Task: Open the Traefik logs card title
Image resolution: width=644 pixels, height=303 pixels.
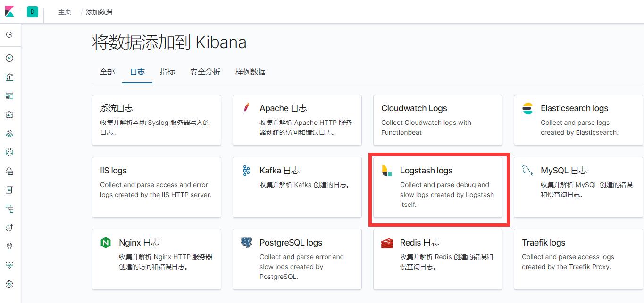Action: click(x=544, y=243)
